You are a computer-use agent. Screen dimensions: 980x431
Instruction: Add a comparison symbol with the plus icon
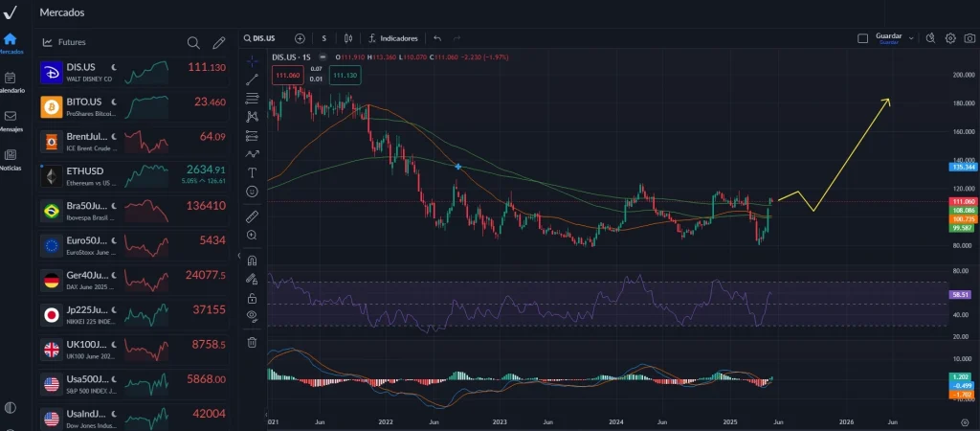[300, 38]
